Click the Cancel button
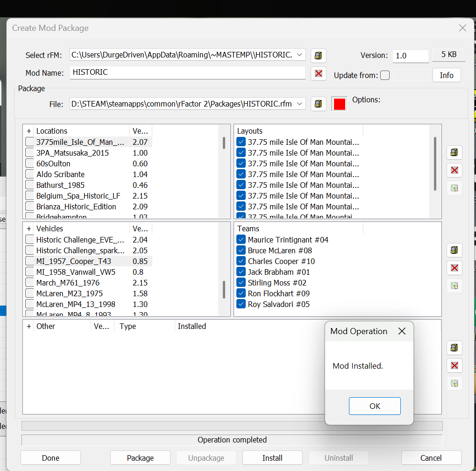Screen dimensions: 476x471 pyautogui.click(x=431, y=458)
